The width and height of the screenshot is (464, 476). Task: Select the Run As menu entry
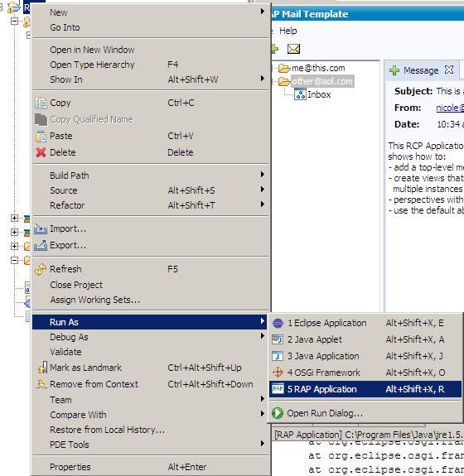pyautogui.click(x=150, y=322)
